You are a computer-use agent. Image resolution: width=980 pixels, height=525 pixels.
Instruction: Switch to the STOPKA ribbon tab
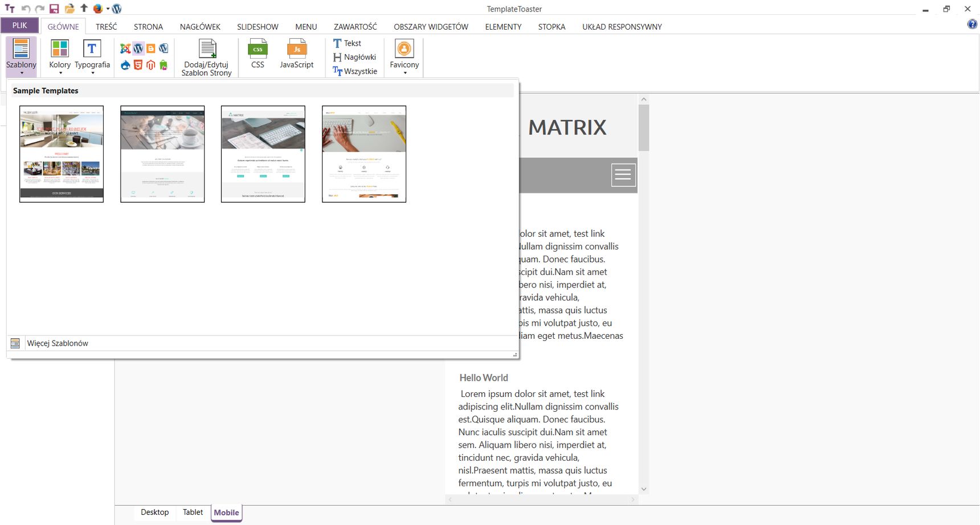[552, 27]
